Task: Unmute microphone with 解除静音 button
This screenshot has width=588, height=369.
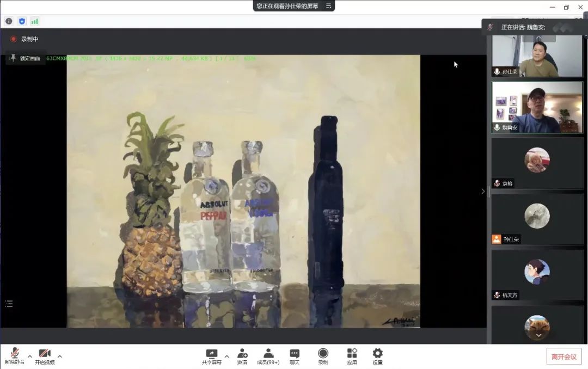Action: click(15, 355)
